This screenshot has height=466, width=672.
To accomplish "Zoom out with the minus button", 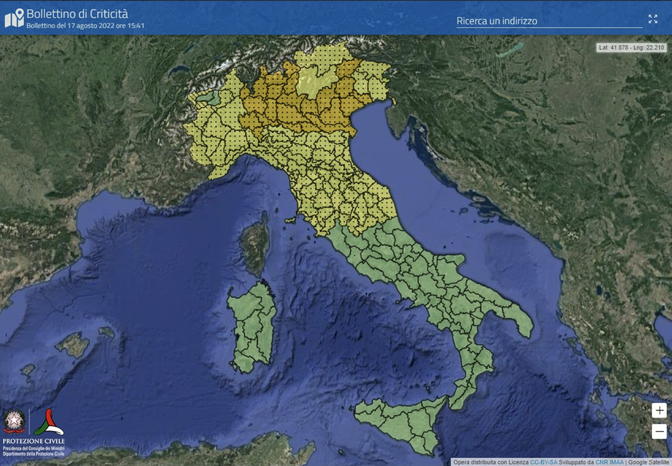I will point(659,431).
